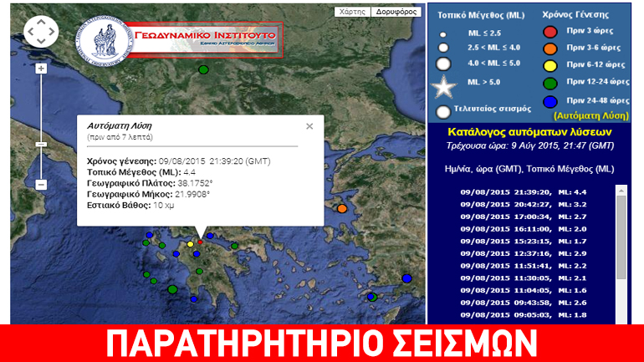Click the Εστιακό Βάθος 10 χμ line

[x=130, y=205]
